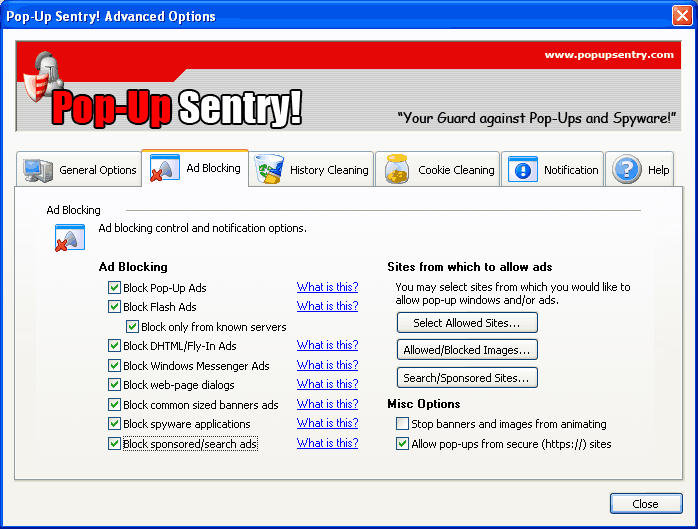This screenshot has width=698, height=529.
Task: Open the Help tab
Action: [640, 170]
